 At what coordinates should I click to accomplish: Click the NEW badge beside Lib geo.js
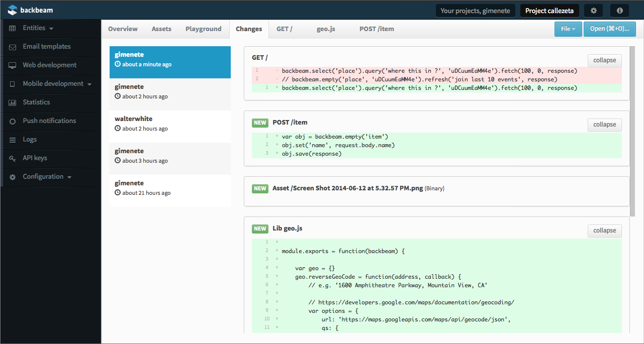pyautogui.click(x=260, y=228)
